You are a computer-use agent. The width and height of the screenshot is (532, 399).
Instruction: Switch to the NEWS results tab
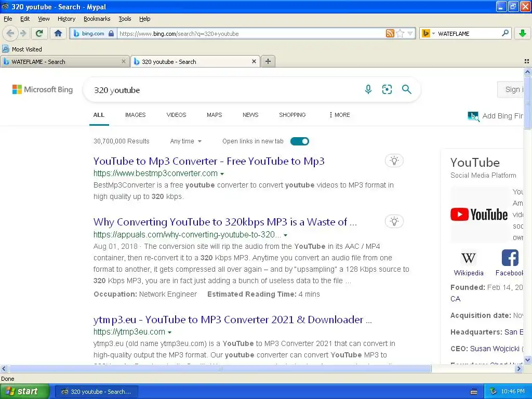250,115
